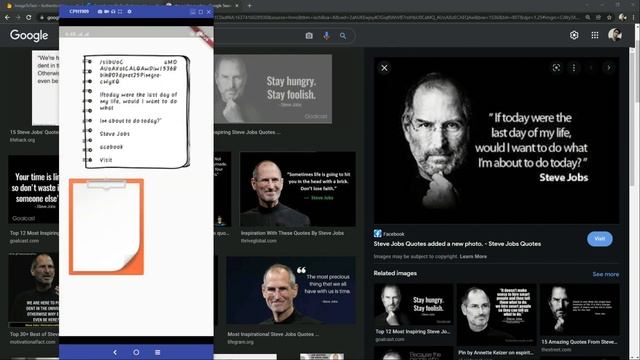Tap the Android back button on the phone
Screen dimensions: 640x360
coord(115,352)
